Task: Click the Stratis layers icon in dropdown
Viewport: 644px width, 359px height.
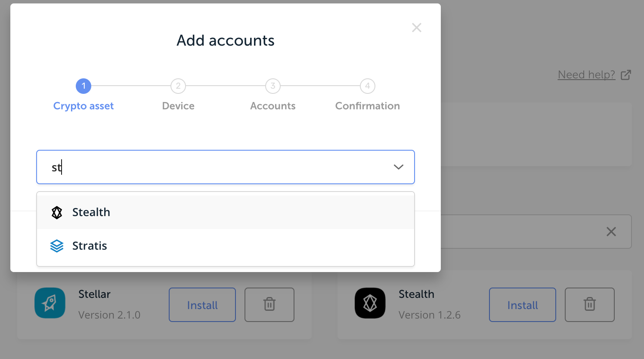Action: [57, 246]
